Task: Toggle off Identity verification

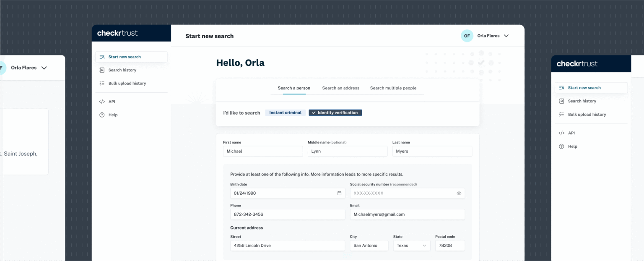Action: 335,112
